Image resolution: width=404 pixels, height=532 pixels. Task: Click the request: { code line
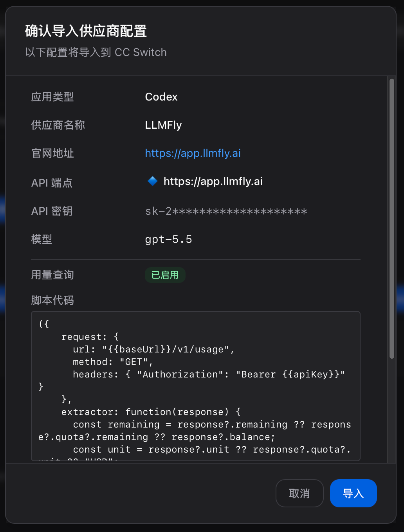click(x=90, y=337)
